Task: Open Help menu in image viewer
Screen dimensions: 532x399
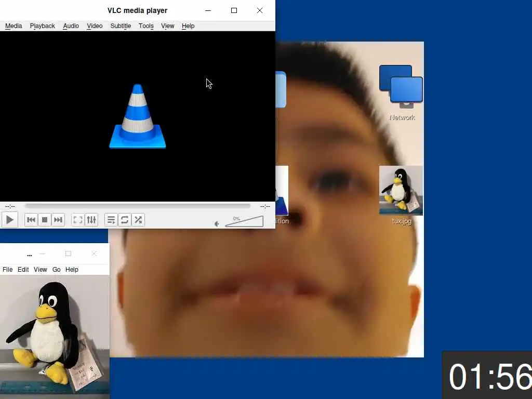Action: point(72,270)
